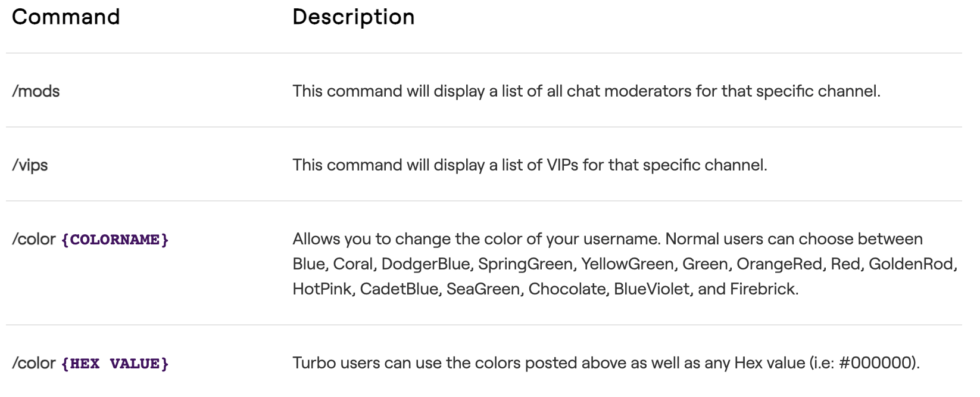Click the VIPs list description sentence
The width and height of the screenshot is (980, 397).
(530, 165)
